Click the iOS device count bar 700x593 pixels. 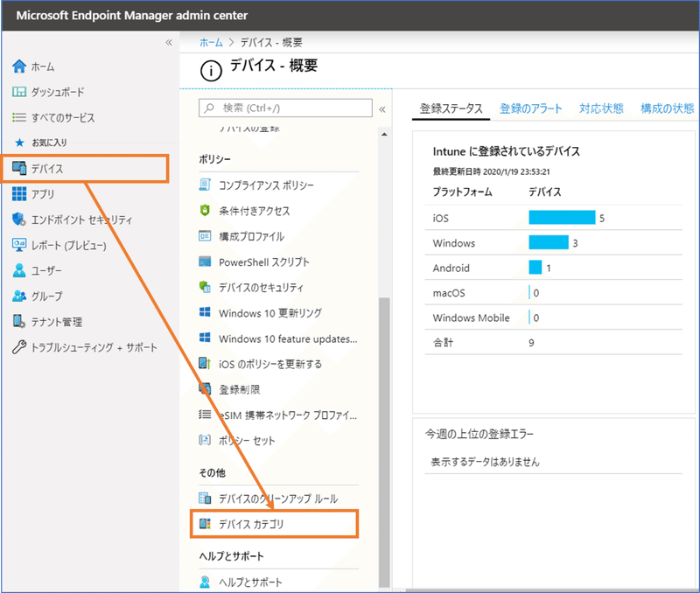click(562, 217)
